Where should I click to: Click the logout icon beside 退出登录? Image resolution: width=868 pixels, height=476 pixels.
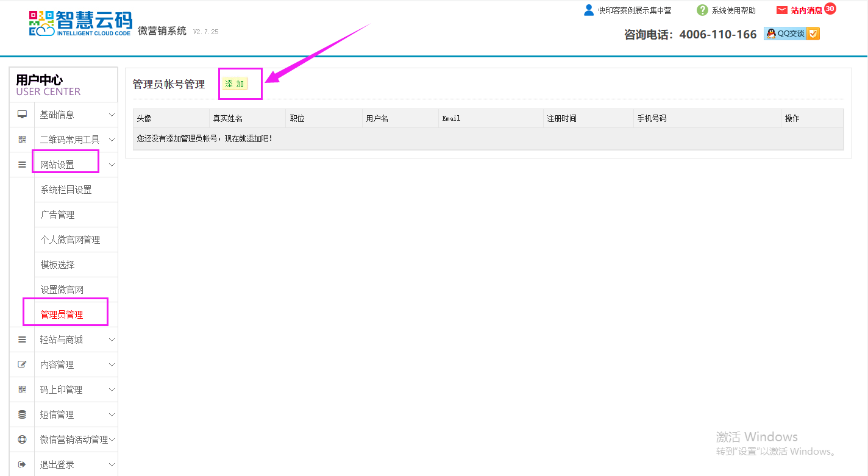click(22, 464)
